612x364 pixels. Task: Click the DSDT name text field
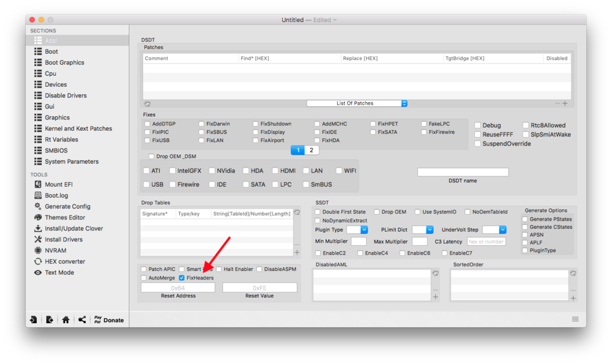pos(463,173)
